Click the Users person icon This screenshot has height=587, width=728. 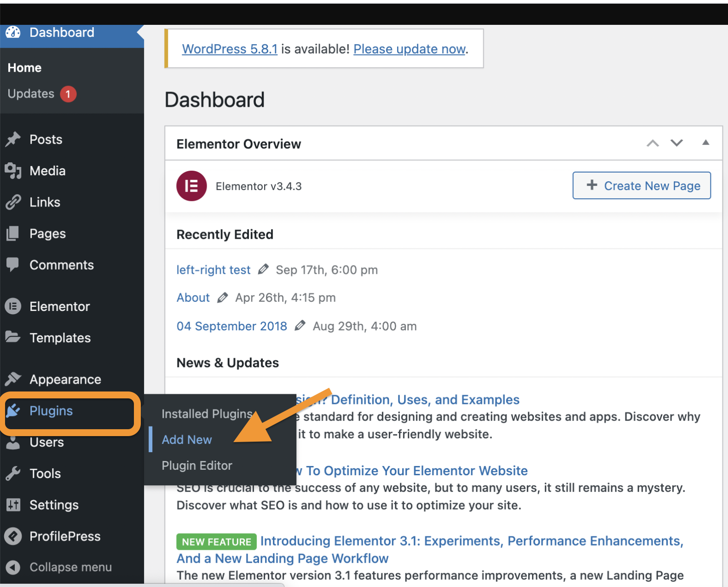point(13,442)
